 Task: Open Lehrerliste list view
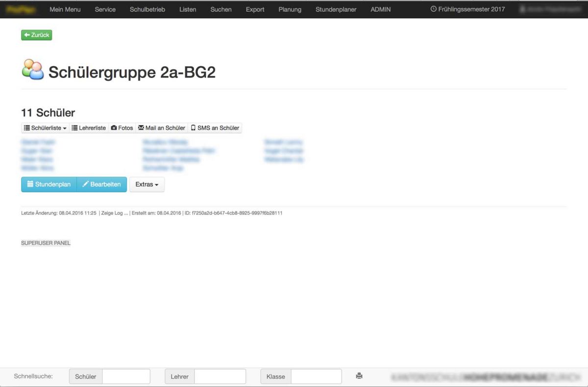[x=89, y=128]
